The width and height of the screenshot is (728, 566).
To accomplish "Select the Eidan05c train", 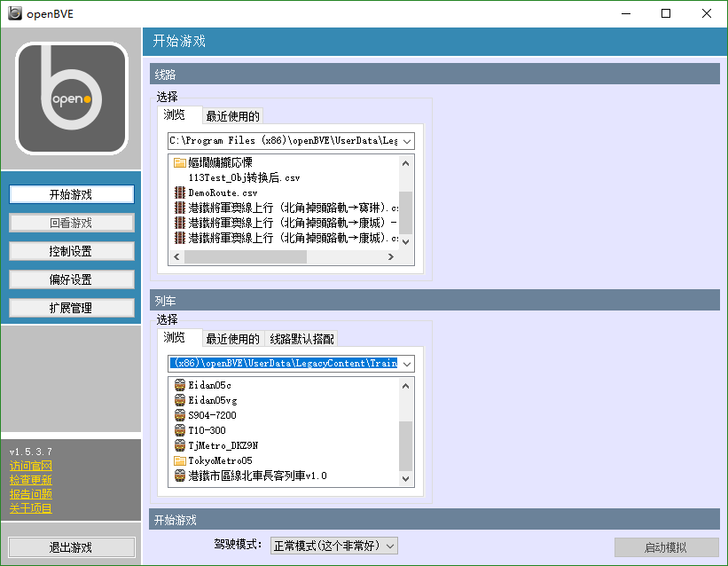I will point(210,385).
